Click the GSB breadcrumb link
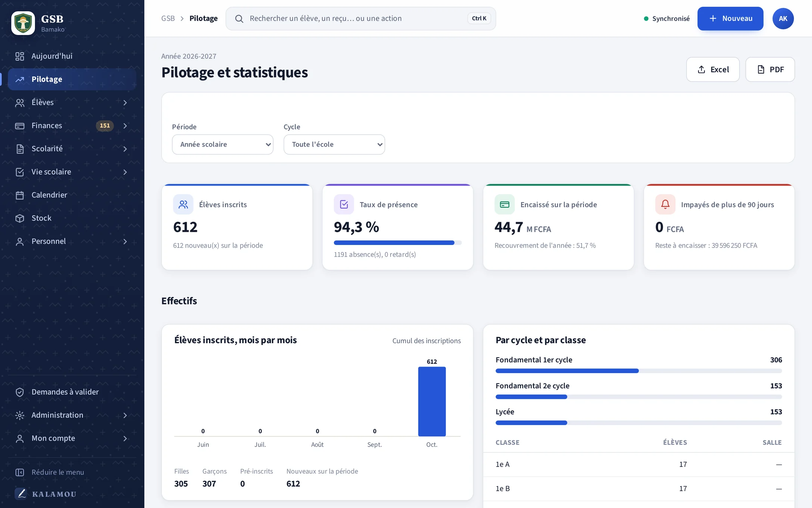Viewport: 812px width, 508px height. click(x=168, y=18)
